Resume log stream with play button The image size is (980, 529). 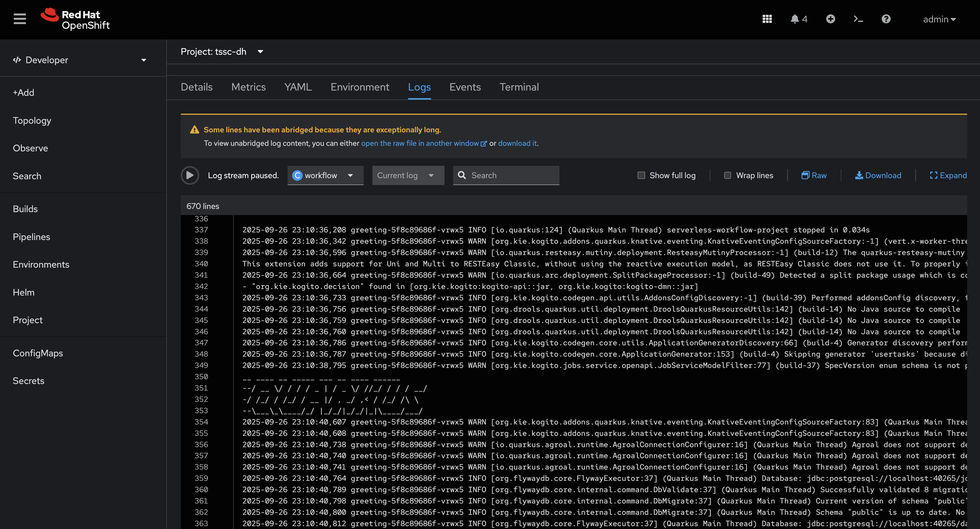click(190, 176)
